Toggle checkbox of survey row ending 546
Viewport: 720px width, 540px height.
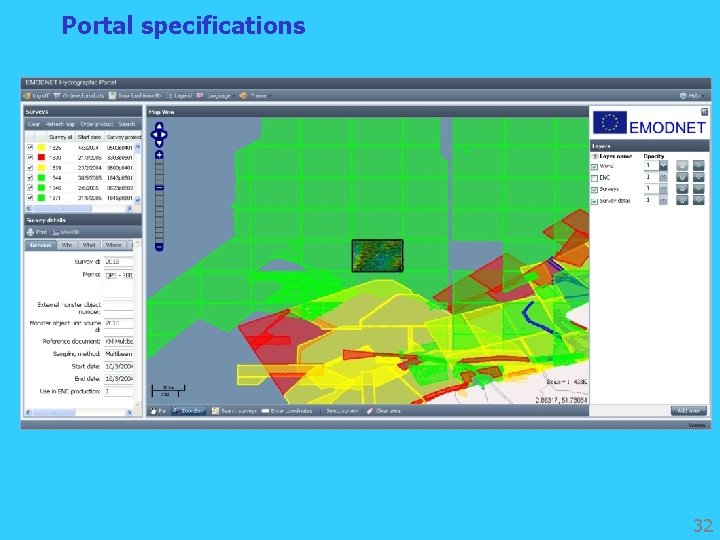[x=30, y=188]
